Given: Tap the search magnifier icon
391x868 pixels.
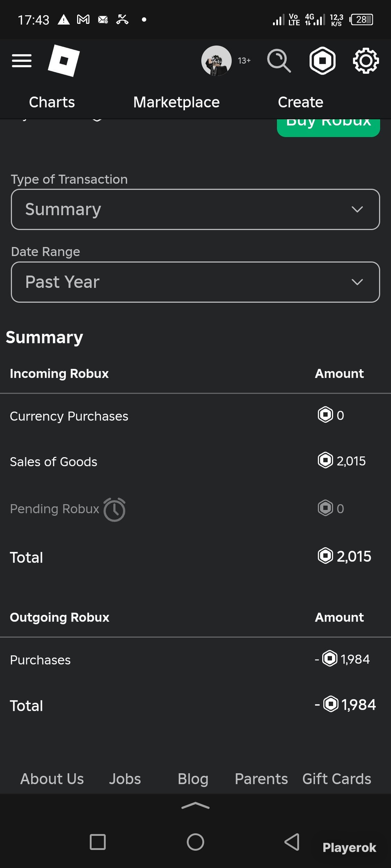Looking at the screenshot, I should [x=279, y=61].
